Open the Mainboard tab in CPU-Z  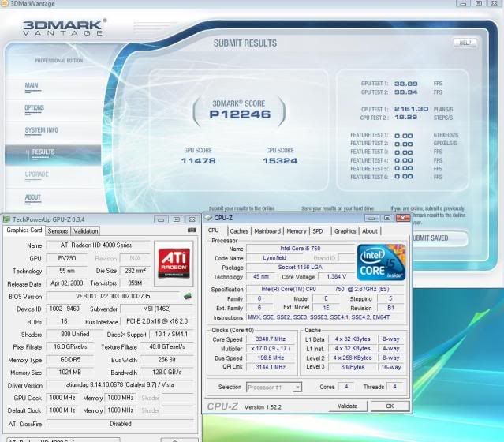267,231
